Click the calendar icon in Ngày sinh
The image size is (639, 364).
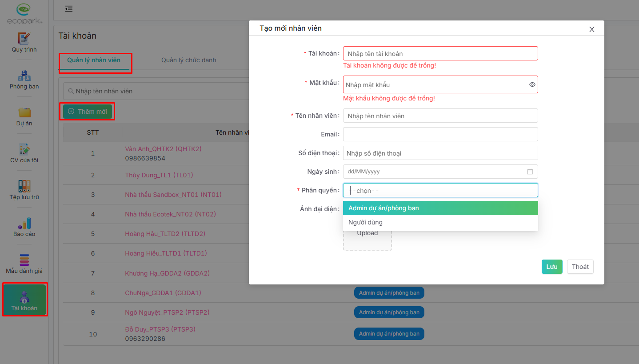[x=530, y=172]
